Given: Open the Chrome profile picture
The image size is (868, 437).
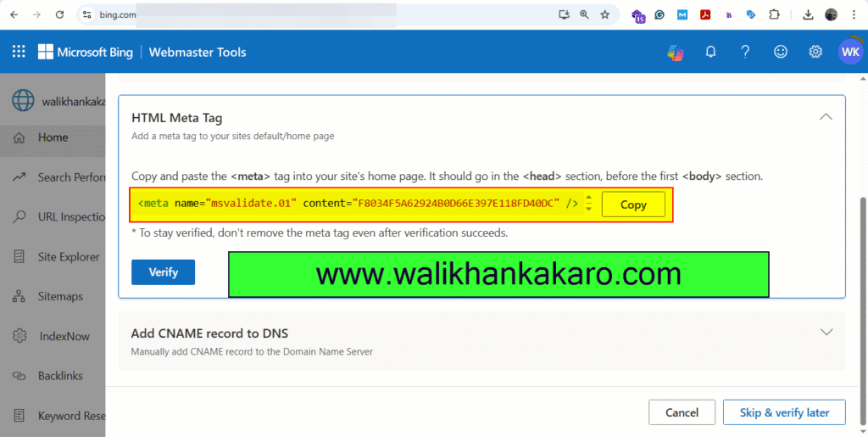Looking at the screenshot, I should pyautogui.click(x=831, y=15).
